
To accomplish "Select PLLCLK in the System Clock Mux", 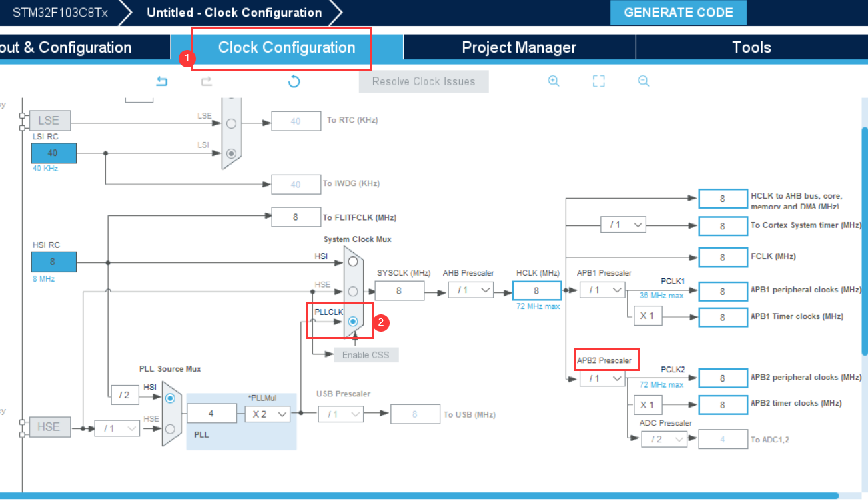I will (x=353, y=322).
